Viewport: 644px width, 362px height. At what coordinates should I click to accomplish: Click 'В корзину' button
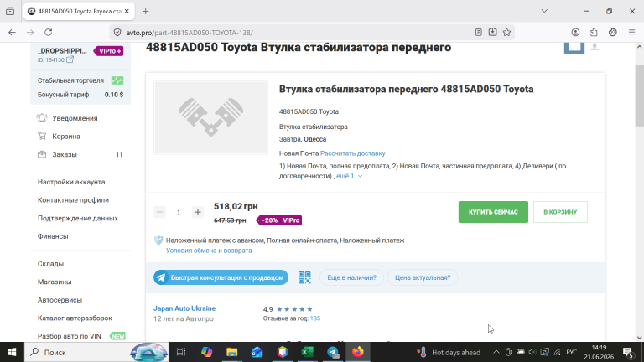[560, 212]
